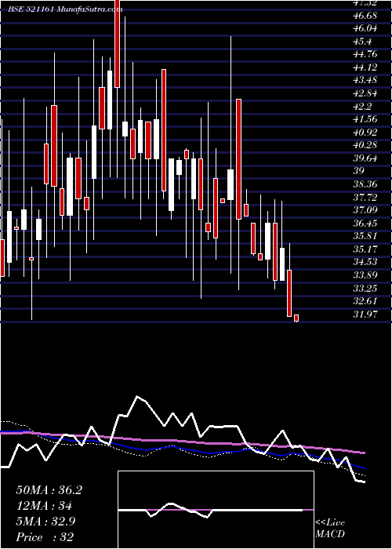The width and height of the screenshot is (392, 549).
Task: Click the 46.68 price axis label
Action: tap(365, 16)
